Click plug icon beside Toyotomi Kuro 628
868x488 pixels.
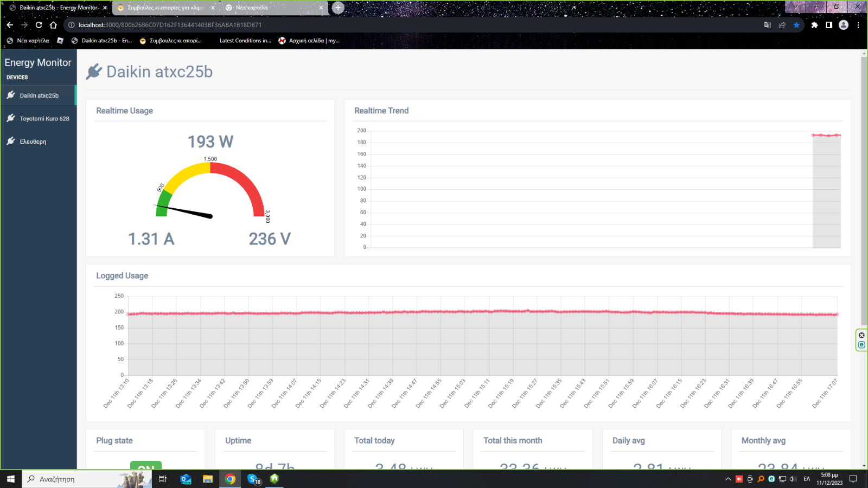11,118
